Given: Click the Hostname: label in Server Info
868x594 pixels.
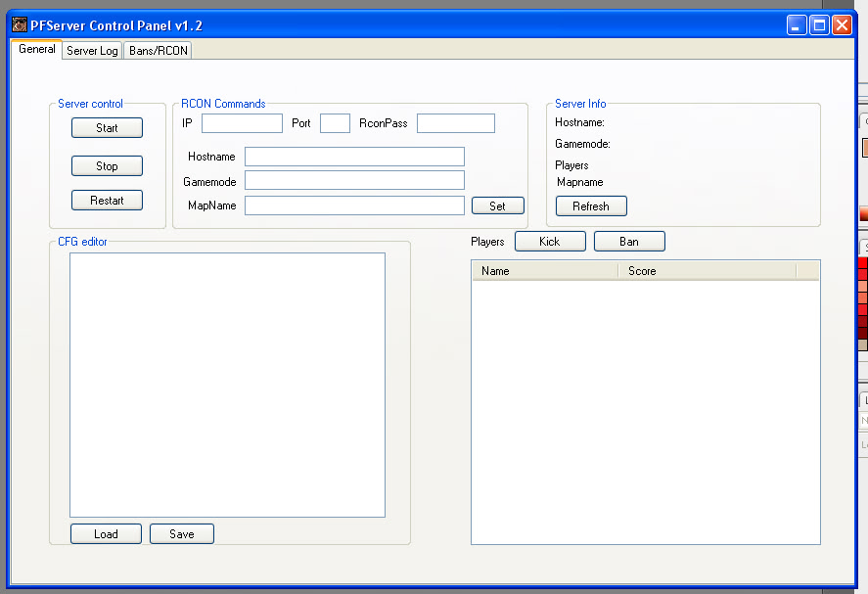Looking at the screenshot, I should [x=579, y=122].
